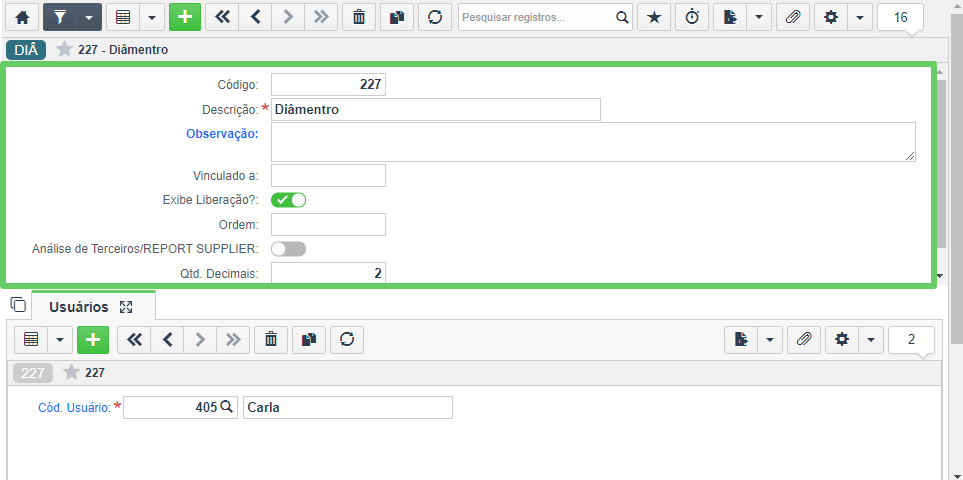Screen dimensions: 963x480
Task: Click the stopwatch icon in top toolbar
Action: coord(692,17)
